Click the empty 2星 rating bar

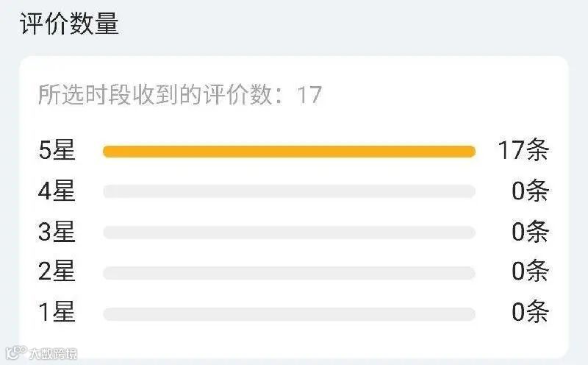[289, 273]
